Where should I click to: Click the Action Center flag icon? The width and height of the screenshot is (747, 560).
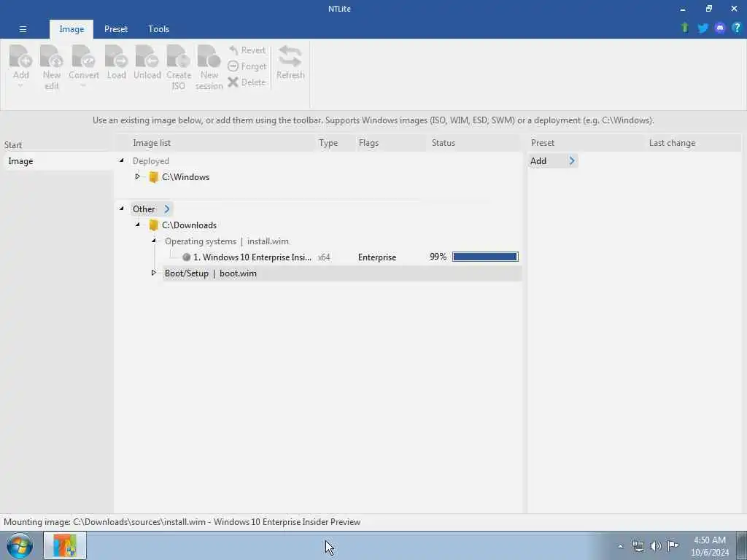pyautogui.click(x=673, y=545)
